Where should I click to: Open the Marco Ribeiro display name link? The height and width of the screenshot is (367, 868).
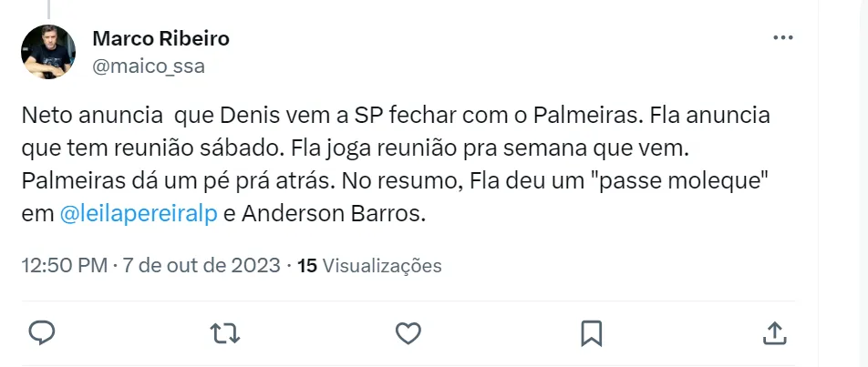click(160, 38)
